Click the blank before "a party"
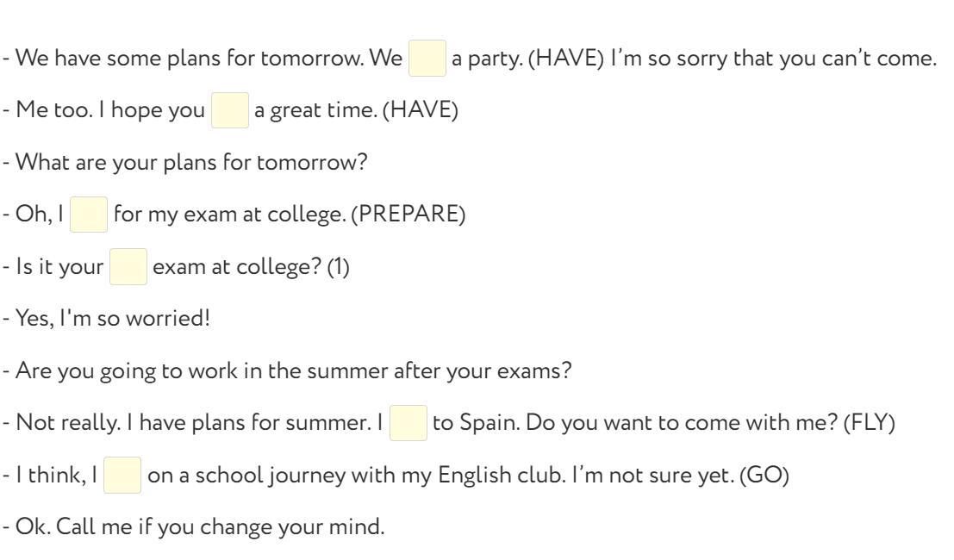 click(427, 59)
